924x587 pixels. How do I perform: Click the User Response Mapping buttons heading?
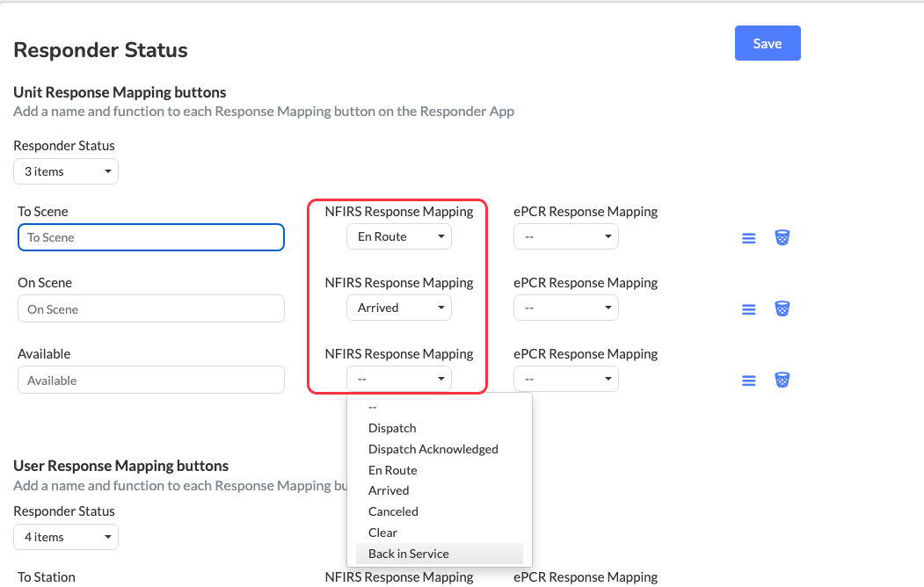(x=120, y=466)
